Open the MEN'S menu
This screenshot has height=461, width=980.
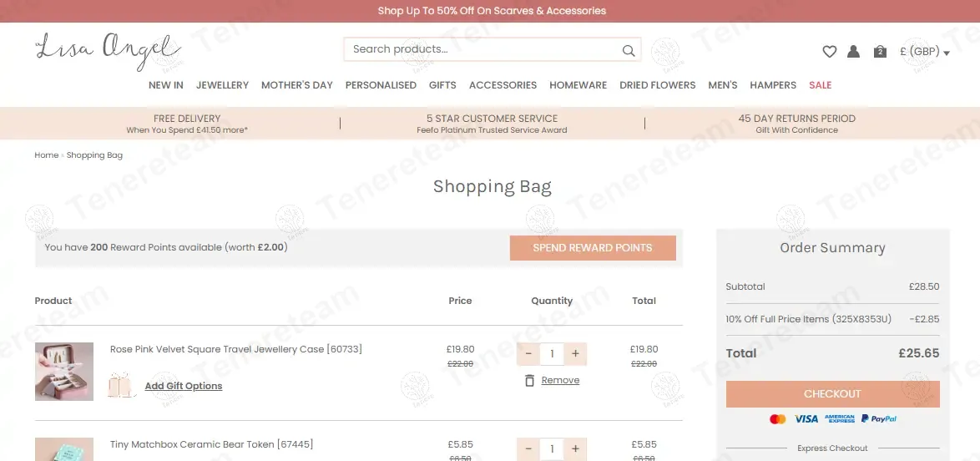[x=723, y=85]
